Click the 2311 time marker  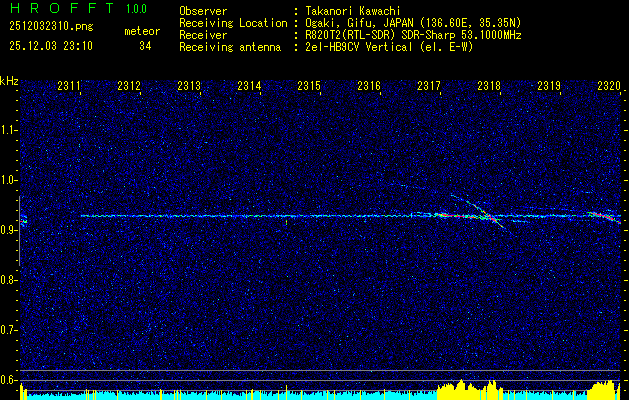click(69, 85)
